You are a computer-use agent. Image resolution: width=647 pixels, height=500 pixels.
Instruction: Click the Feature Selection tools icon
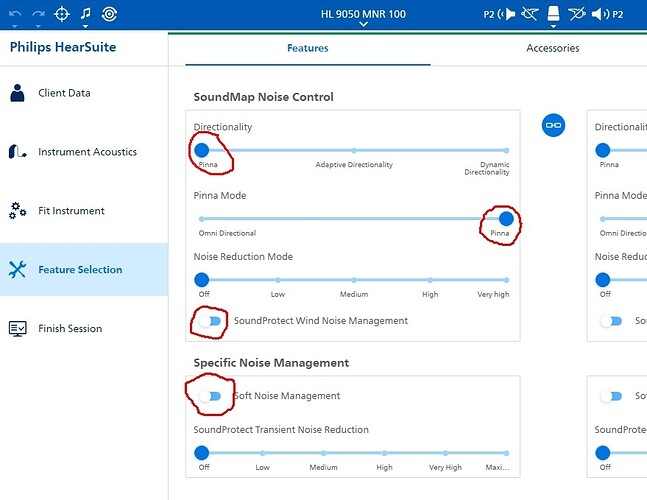(17, 269)
